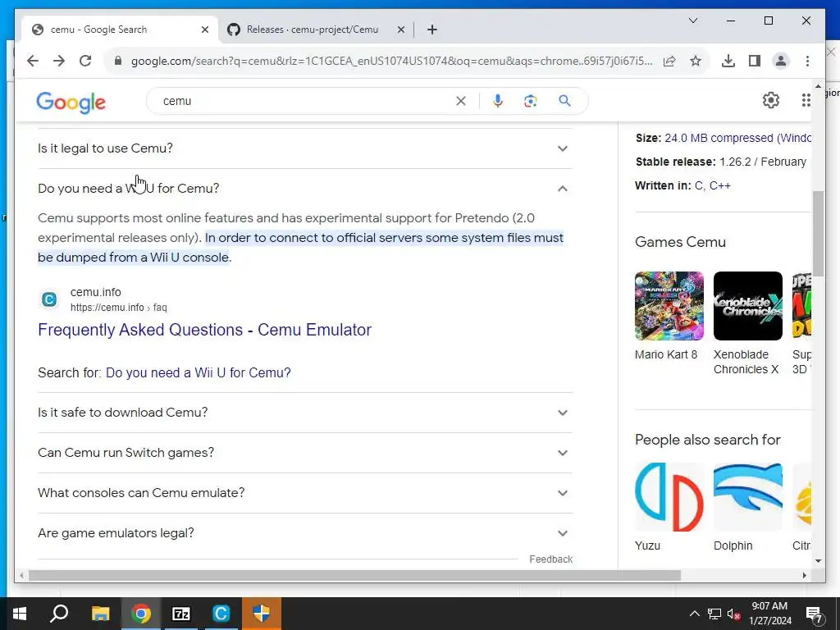Open the 'C++' language link
Image resolution: width=840 pixels, height=630 pixels.
(719, 185)
